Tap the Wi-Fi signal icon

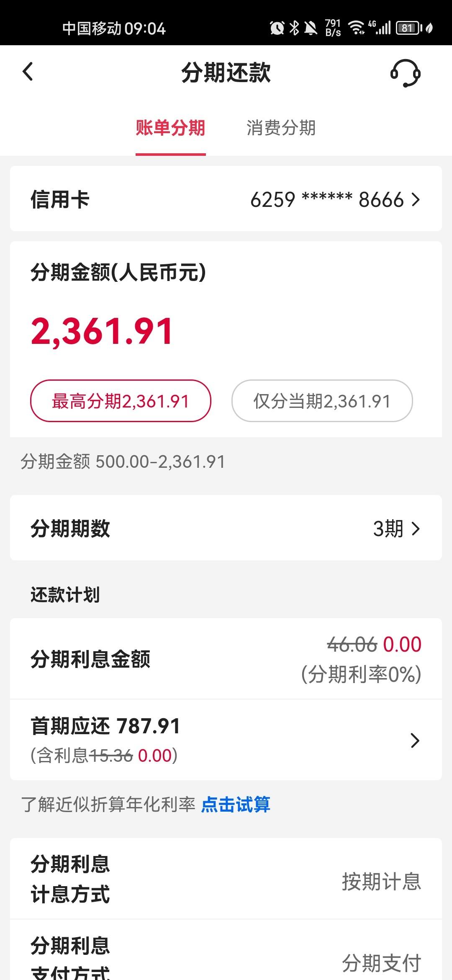[x=357, y=27]
